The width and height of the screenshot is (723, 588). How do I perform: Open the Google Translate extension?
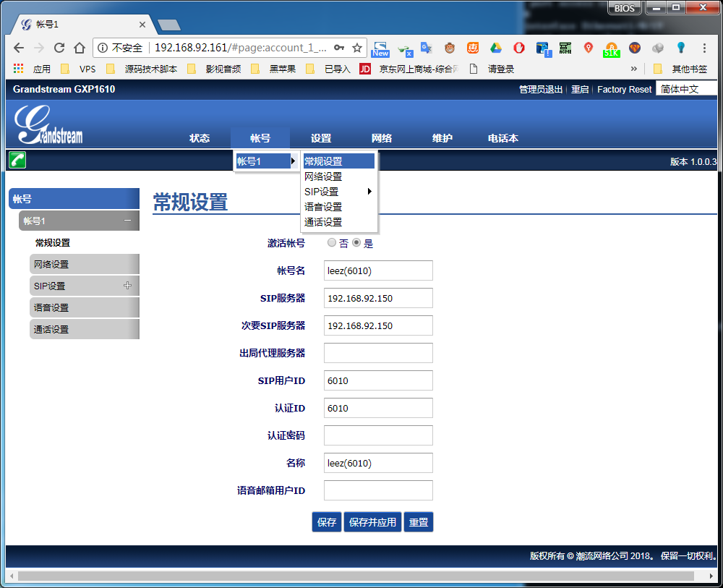tap(427, 48)
